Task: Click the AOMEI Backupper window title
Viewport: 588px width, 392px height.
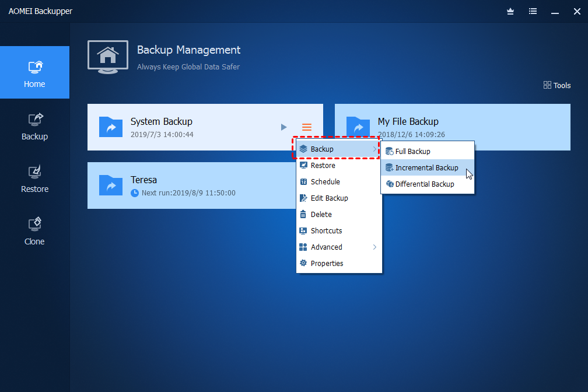Action: pos(40,11)
